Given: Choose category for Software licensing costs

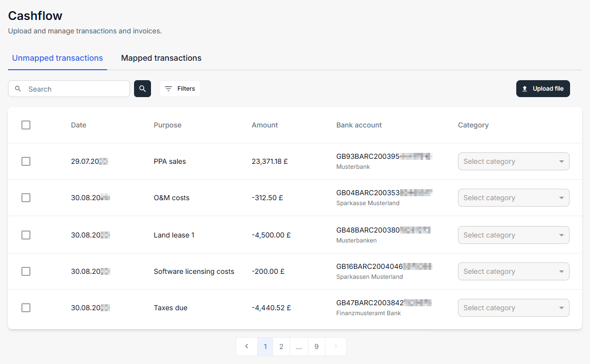Looking at the screenshot, I should pos(513,271).
